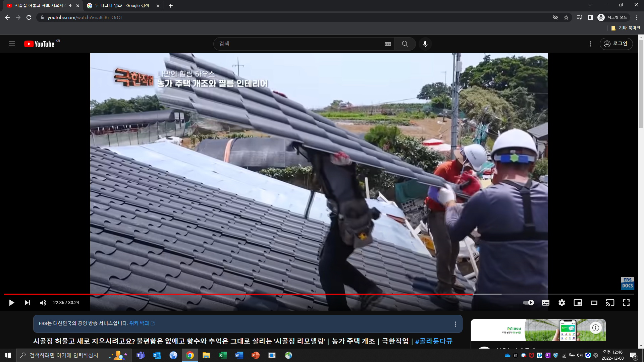Play the paused YouTube video
Viewport: 644px width, 362px height.
11,303
